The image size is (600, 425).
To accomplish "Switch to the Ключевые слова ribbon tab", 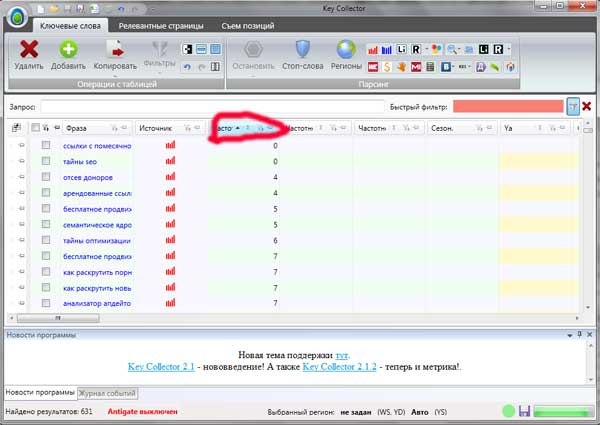I will (x=70, y=26).
